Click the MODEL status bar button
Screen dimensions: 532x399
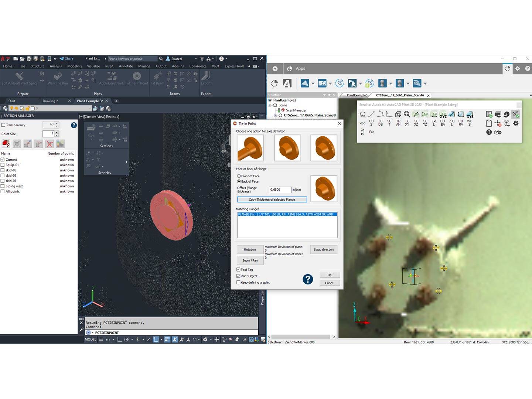pos(91,339)
